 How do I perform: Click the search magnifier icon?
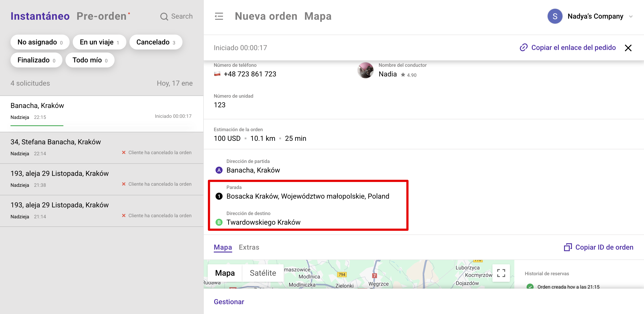click(x=164, y=16)
